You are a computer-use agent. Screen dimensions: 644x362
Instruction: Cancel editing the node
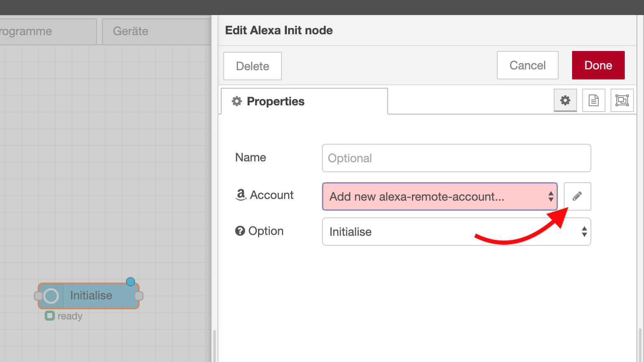[528, 65]
